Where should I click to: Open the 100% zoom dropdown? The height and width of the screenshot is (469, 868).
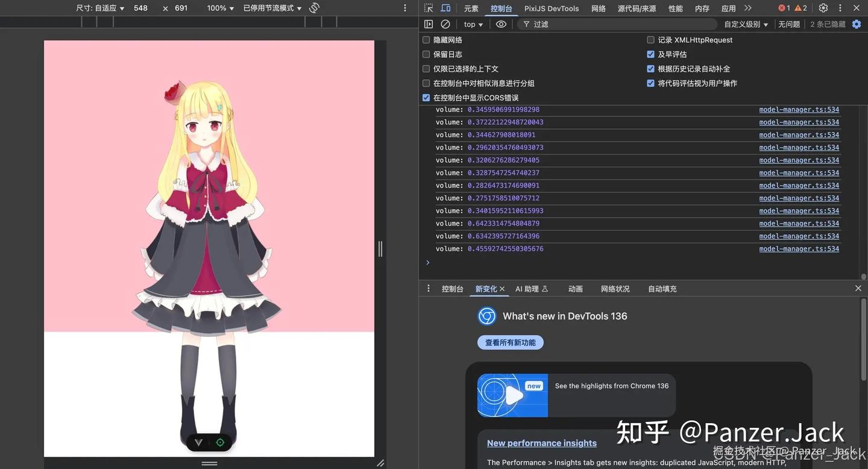pos(220,7)
